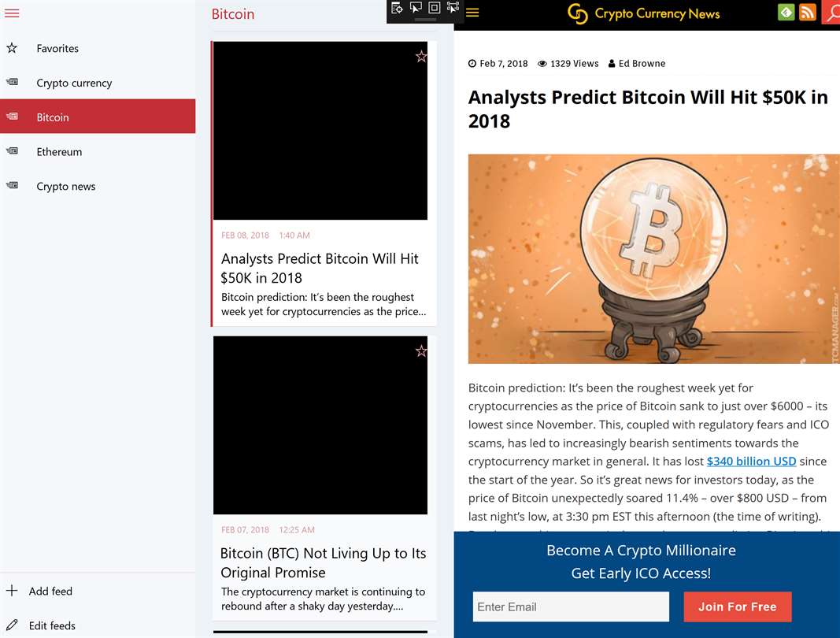Favorite the Analysts Predict Bitcoin article star
840x638 pixels.
[421, 56]
